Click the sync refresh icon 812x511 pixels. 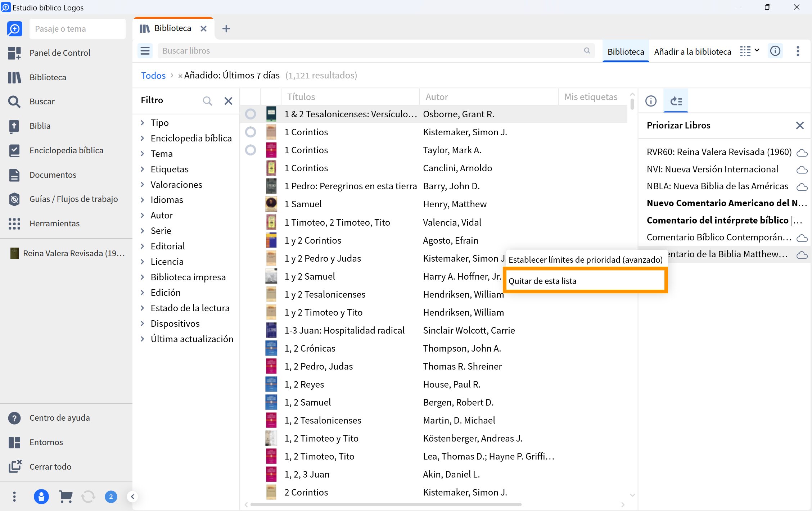click(x=88, y=497)
